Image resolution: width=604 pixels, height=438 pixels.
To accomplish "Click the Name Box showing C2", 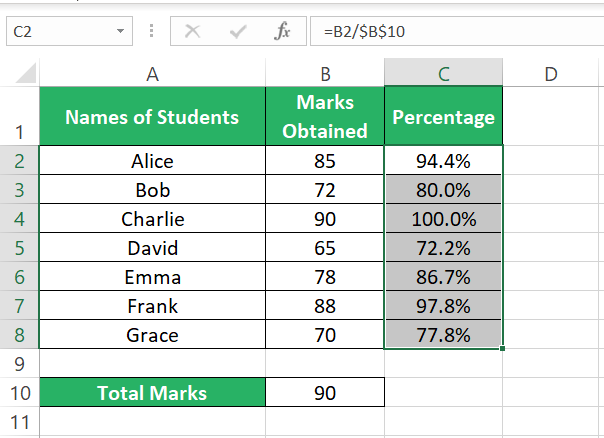I will [69, 31].
